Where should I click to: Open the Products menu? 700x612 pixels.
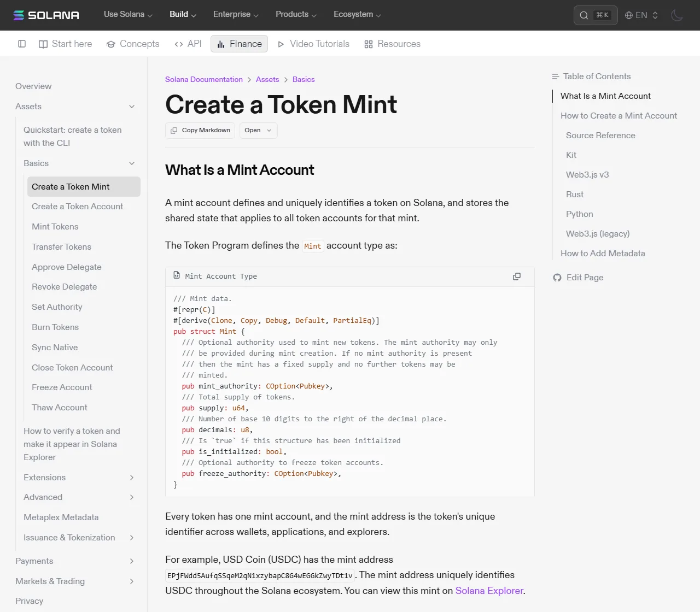(x=296, y=15)
